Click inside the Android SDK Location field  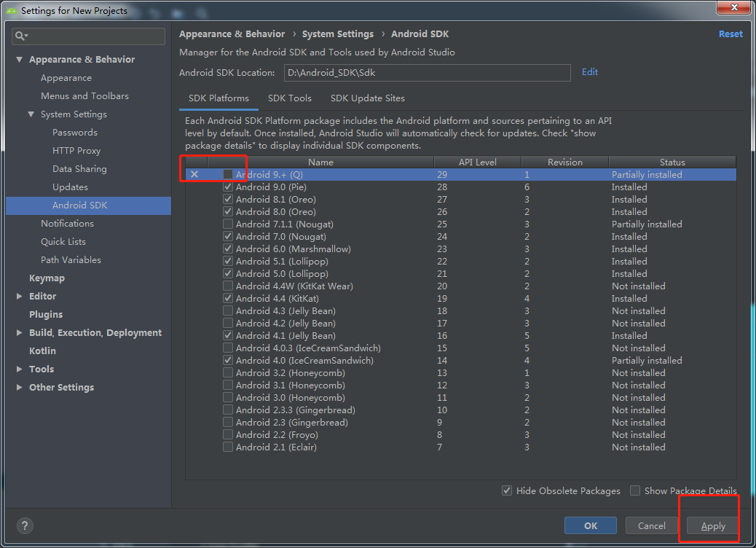[x=427, y=73]
